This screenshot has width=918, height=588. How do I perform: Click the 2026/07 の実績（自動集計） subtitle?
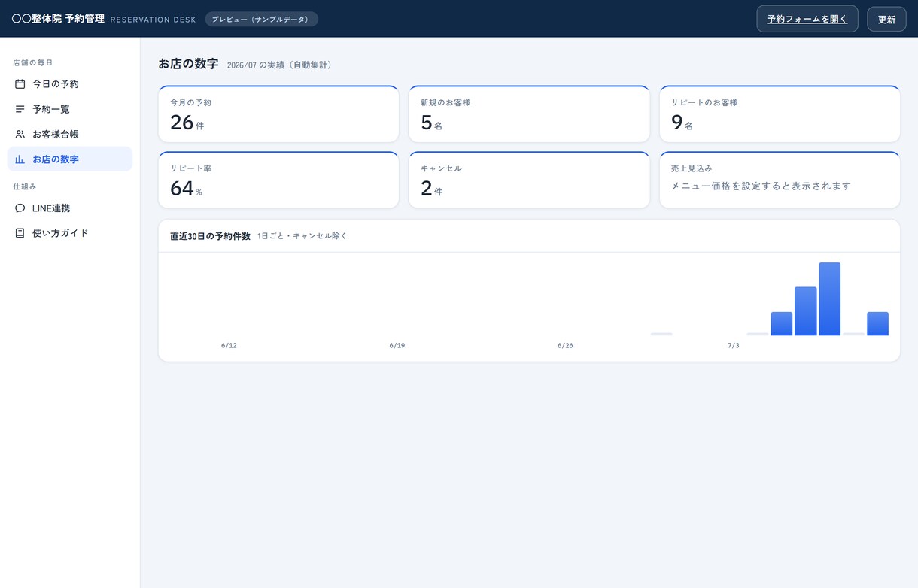[x=279, y=65]
